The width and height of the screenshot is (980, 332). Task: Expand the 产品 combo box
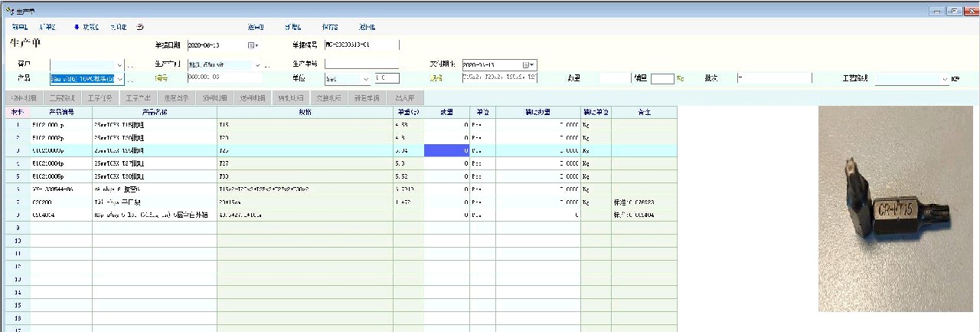120,78
